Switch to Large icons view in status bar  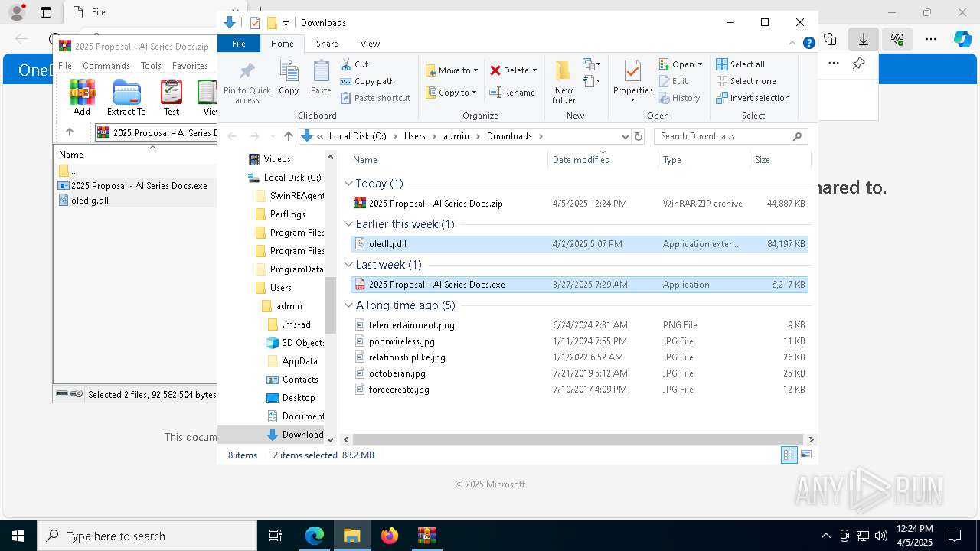tap(805, 455)
